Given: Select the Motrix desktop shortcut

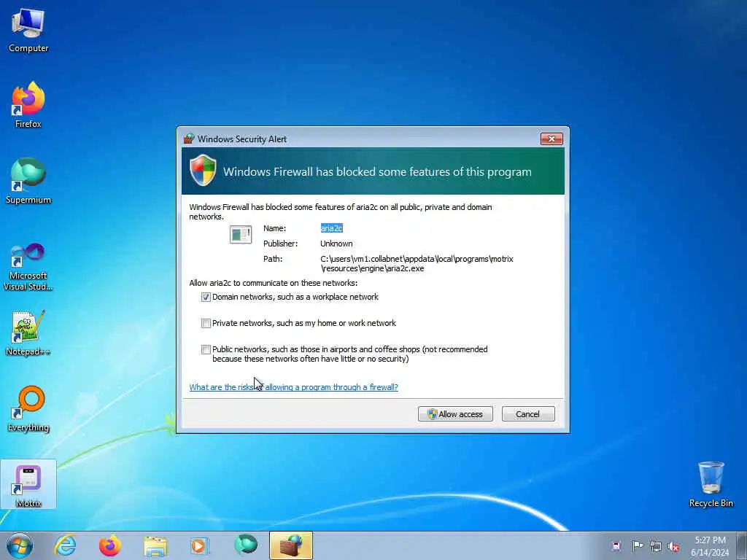Looking at the screenshot, I should coord(28,485).
